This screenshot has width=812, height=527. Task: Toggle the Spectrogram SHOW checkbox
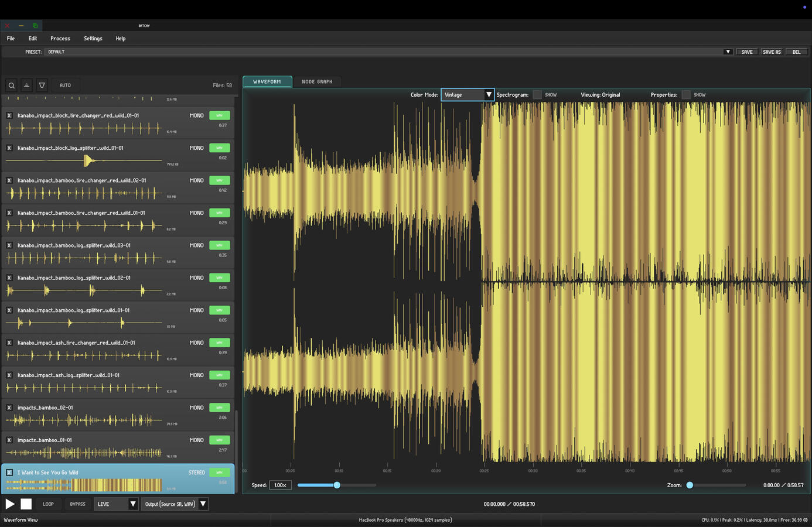pos(537,95)
